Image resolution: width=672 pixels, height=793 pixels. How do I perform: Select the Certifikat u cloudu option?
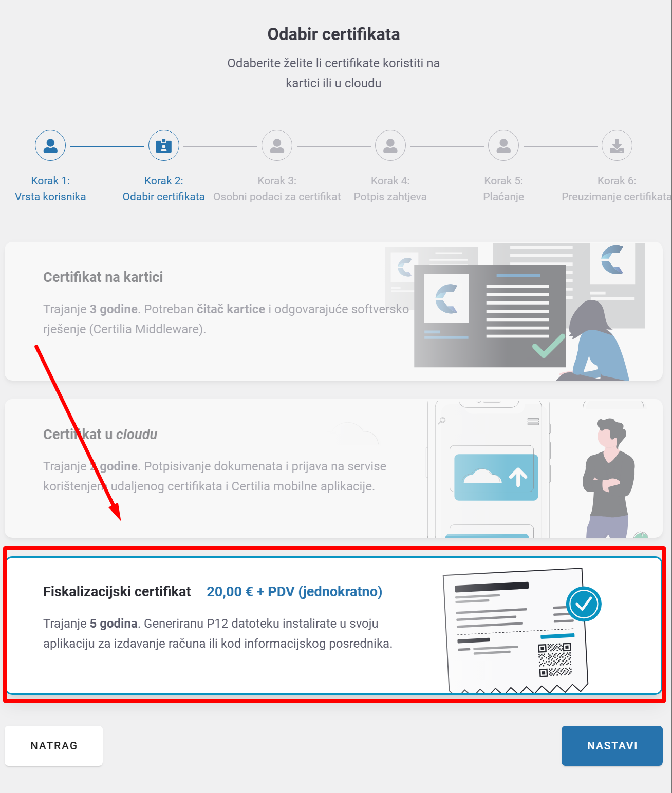pyautogui.click(x=206, y=467)
